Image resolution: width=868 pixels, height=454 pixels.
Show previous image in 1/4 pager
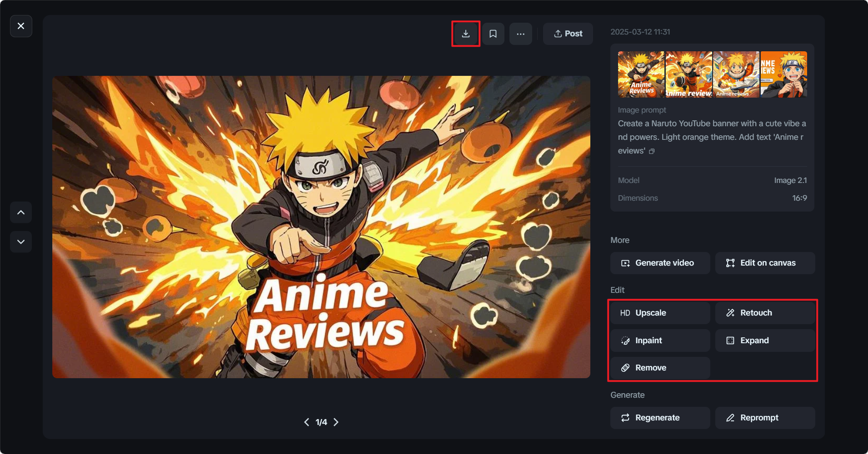coord(307,422)
